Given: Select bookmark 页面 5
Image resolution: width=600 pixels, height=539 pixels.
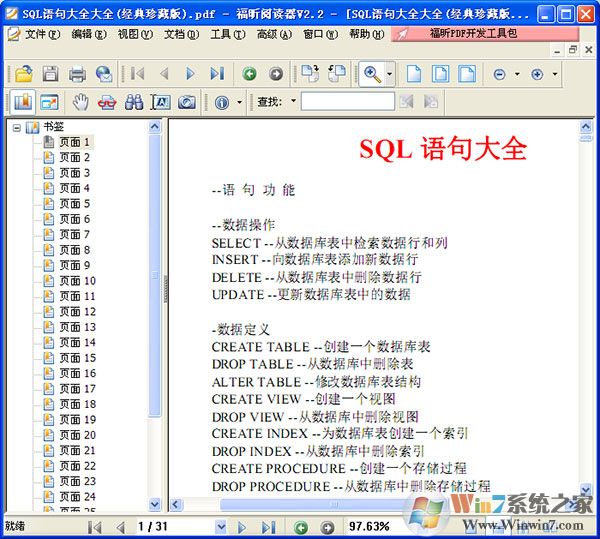Looking at the screenshot, I should [x=74, y=204].
